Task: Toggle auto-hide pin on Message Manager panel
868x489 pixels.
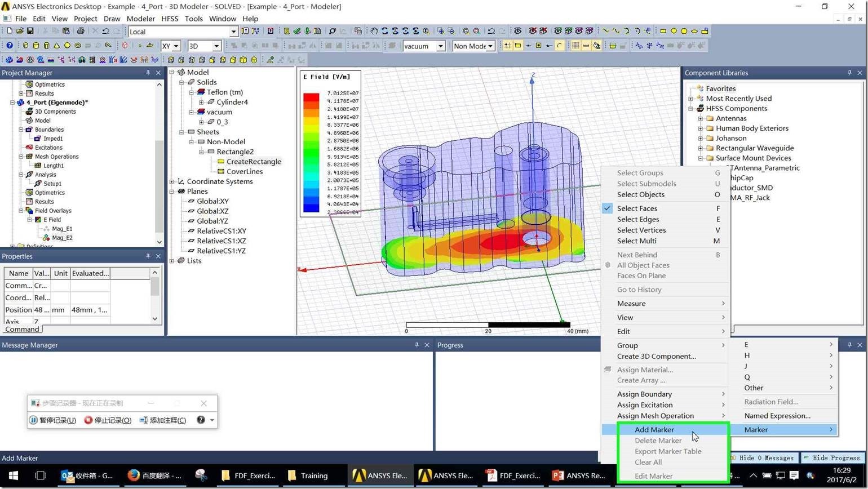Action: (417, 345)
